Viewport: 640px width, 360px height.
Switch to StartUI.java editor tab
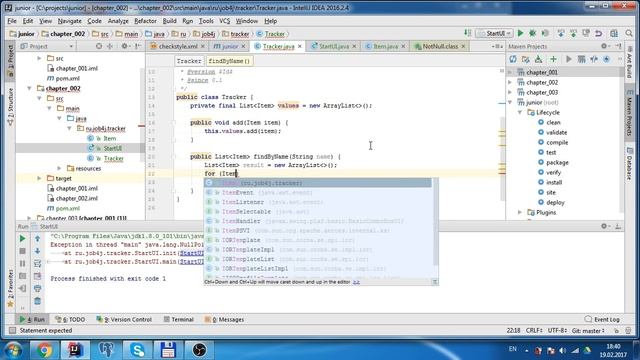point(333,46)
